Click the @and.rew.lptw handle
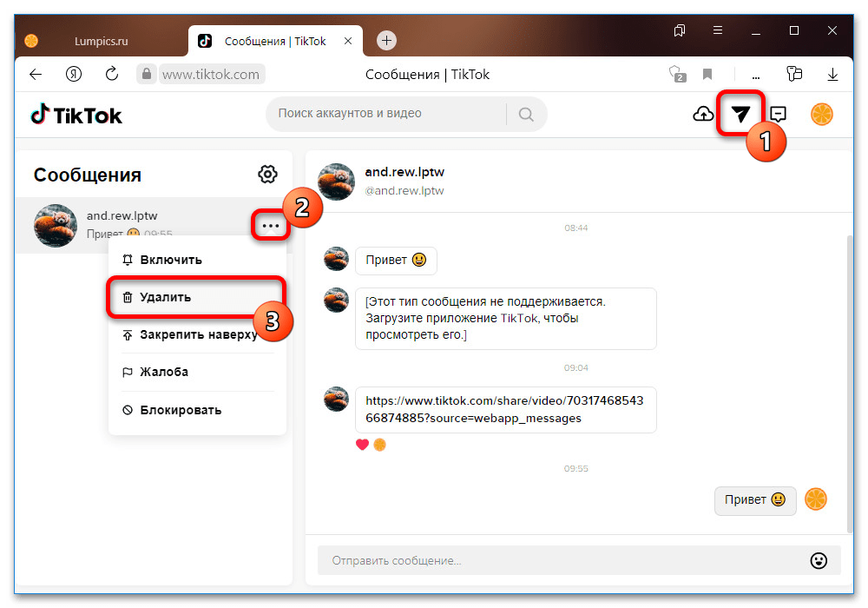Image resolution: width=868 pixels, height=608 pixels. 404,190
